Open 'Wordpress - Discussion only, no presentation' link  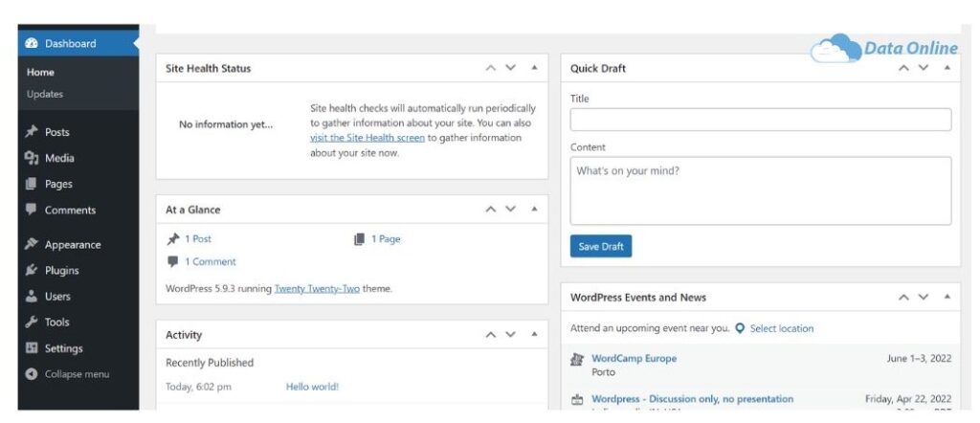(x=693, y=399)
